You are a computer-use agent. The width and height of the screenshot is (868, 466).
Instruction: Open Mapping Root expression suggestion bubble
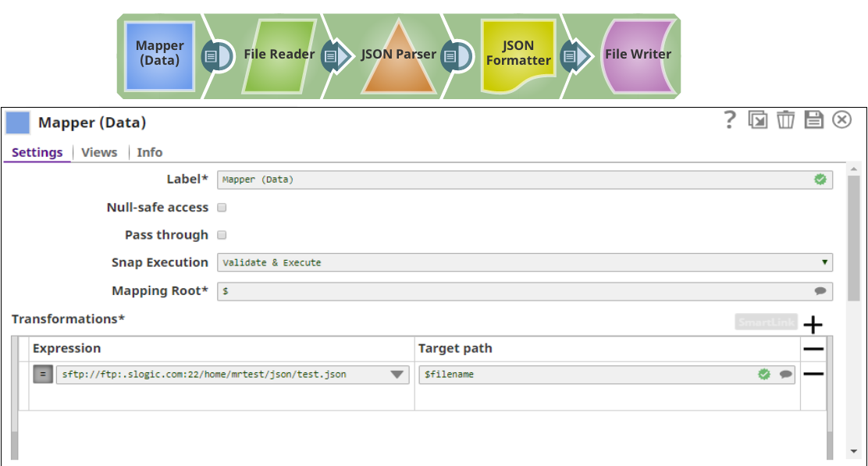820,291
